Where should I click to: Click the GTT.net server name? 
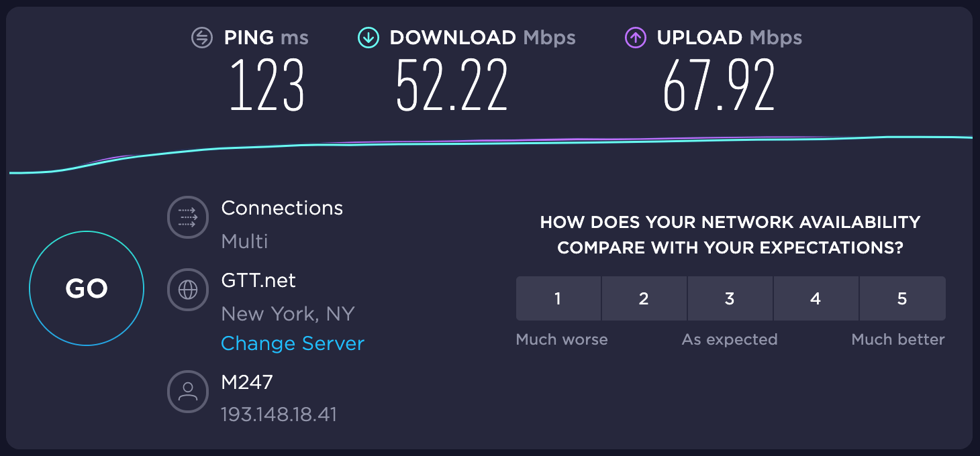[258, 280]
